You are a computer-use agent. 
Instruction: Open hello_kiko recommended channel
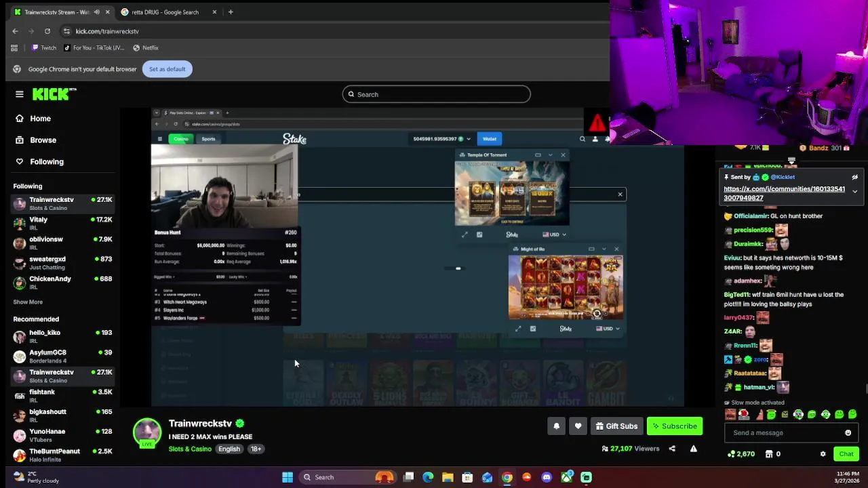coord(63,337)
